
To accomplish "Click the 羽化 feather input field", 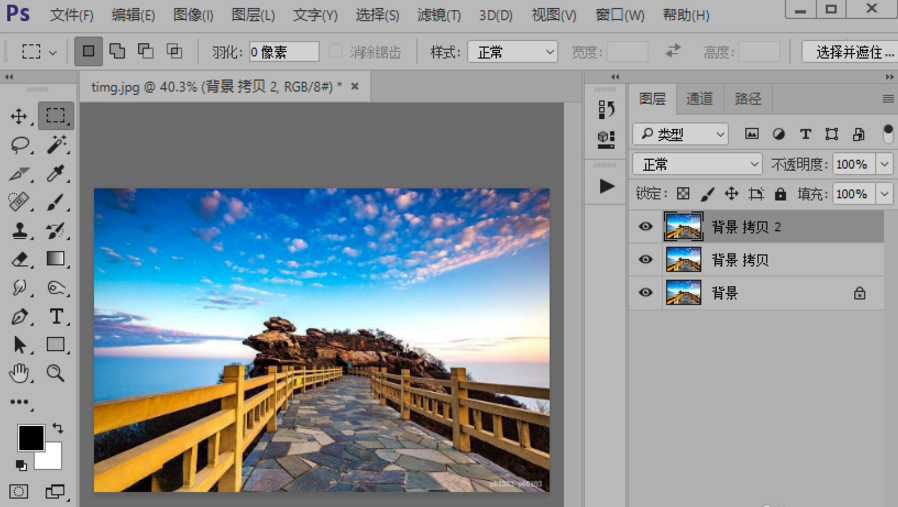I will (x=284, y=52).
